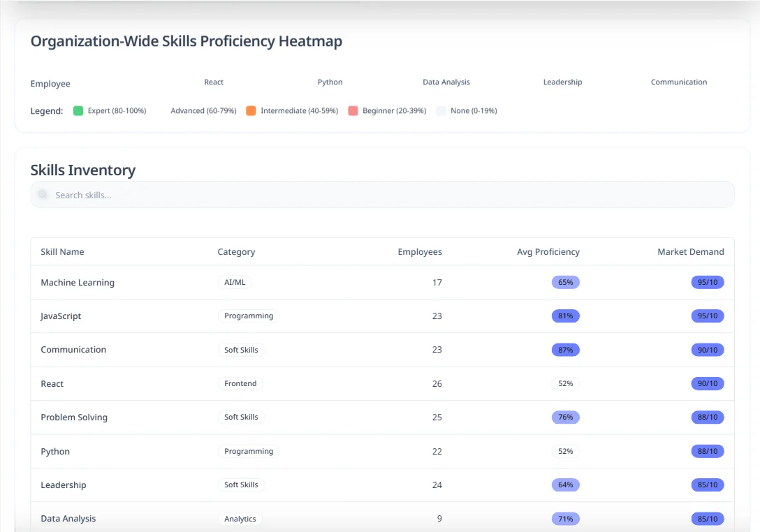Click Problem Solving's employee count 25
The image size is (760, 532).
coord(437,418)
